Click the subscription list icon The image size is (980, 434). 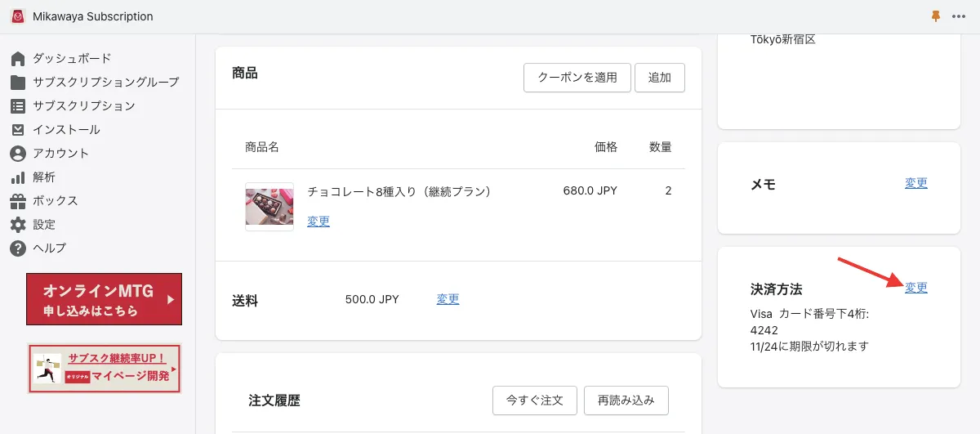tap(18, 106)
